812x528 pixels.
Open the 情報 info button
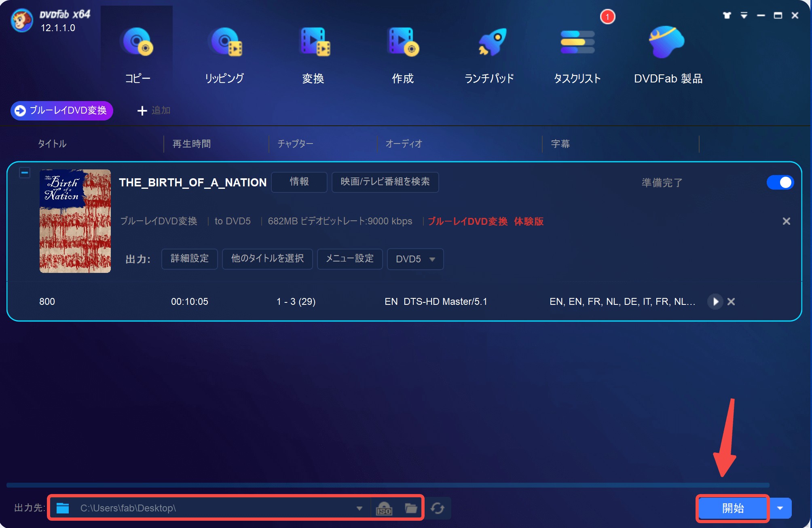pos(299,182)
